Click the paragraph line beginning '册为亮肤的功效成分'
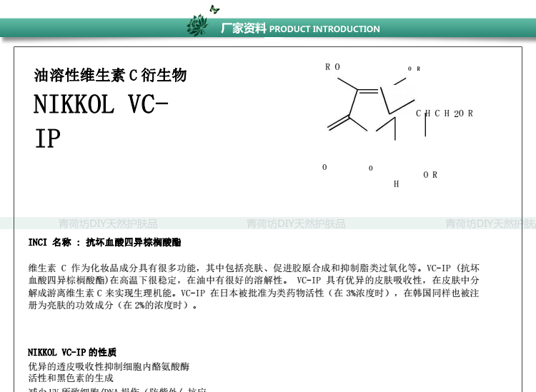Viewport: 536px width, 392px height. click(113, 306)
